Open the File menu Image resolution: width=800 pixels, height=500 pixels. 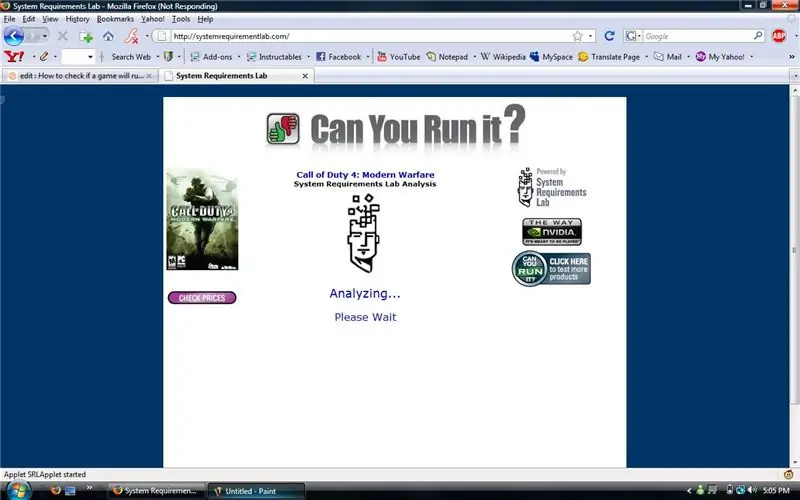(9, 19)
